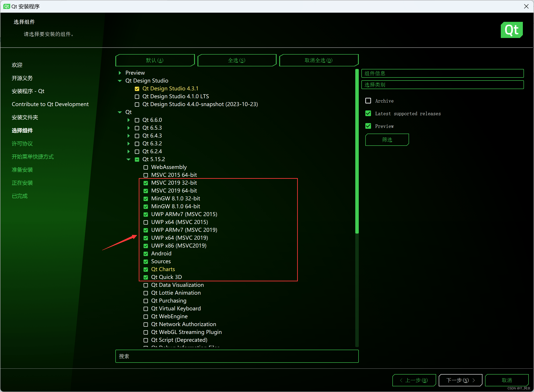Expand the Qt 6.6.0 node
The width and height of the screenshot is (534, 392).
[128, 120]
